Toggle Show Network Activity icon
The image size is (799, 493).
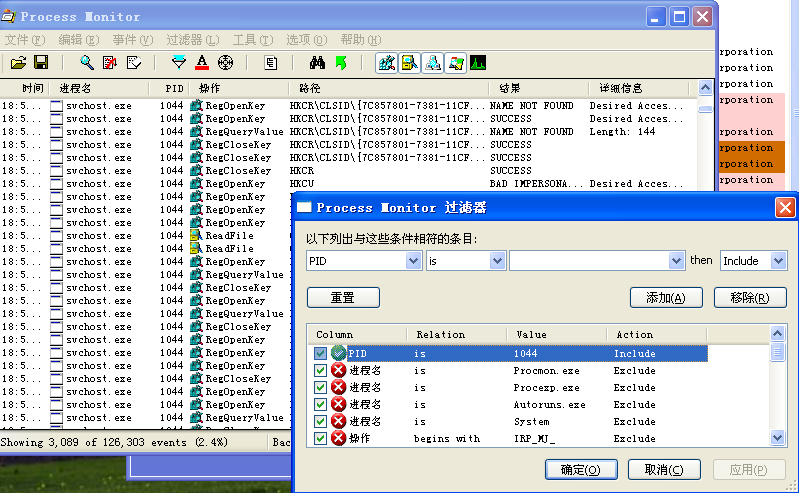(x=433, y=63)
